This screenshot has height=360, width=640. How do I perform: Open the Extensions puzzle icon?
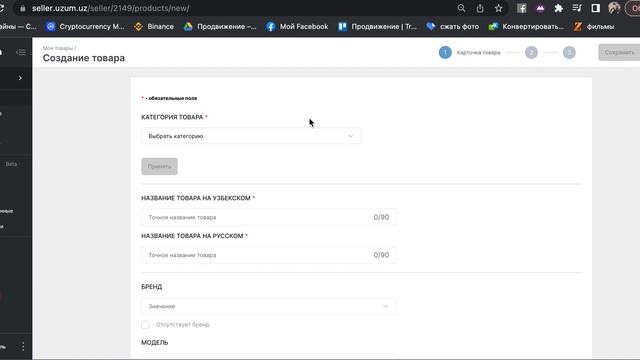558,8
